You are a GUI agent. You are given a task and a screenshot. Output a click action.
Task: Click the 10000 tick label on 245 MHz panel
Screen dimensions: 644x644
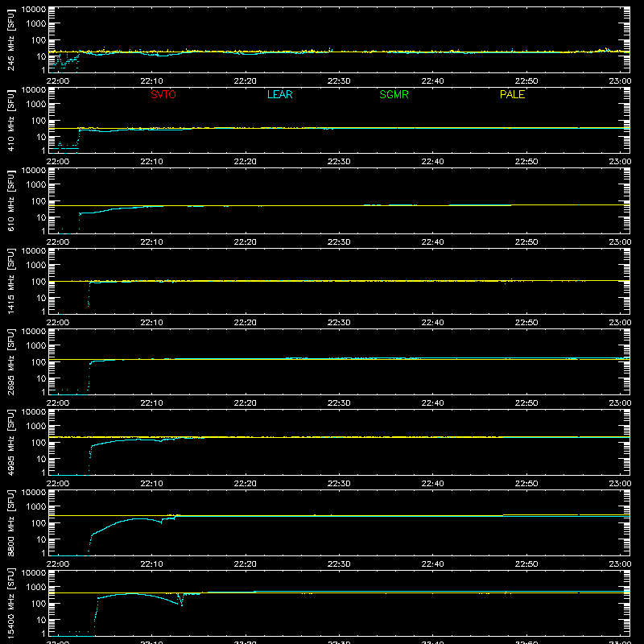point(34,10)
